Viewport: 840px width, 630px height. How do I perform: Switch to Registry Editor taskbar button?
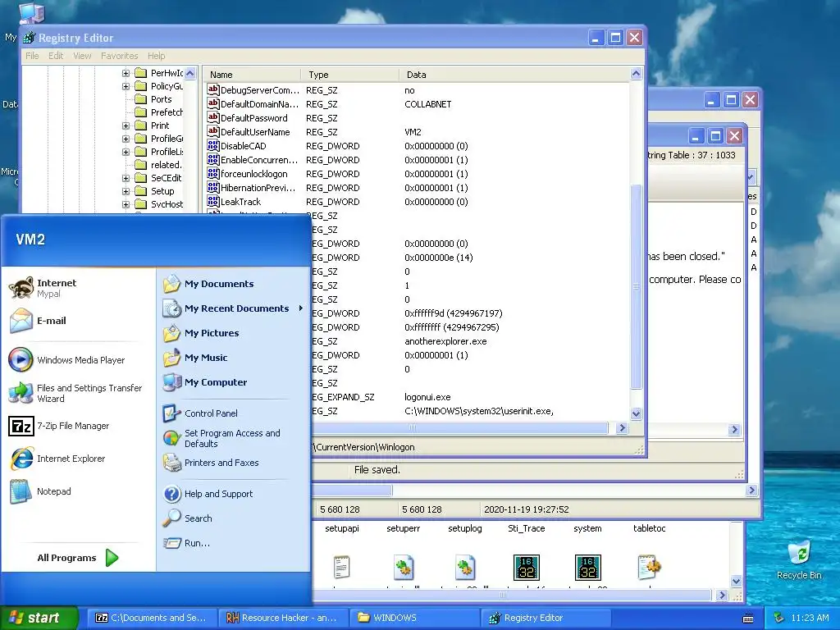(x=546, y=618)
